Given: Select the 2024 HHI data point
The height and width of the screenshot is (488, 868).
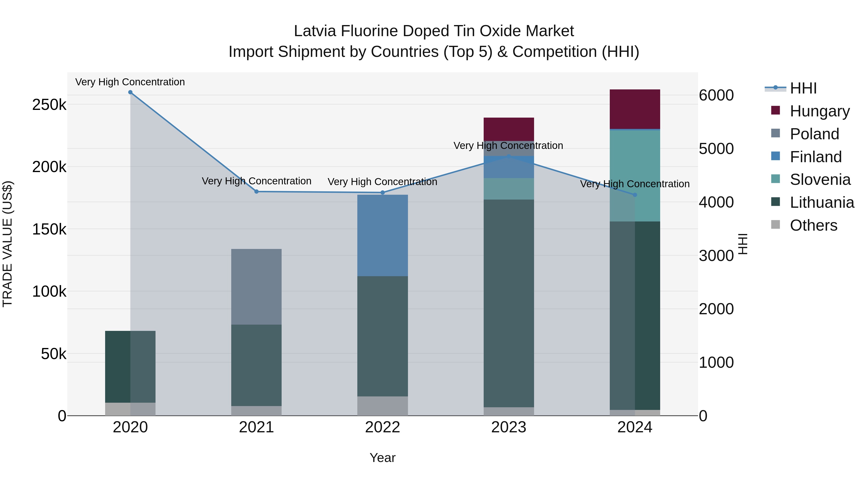Looking at the screenshot, I should (635, 195).
